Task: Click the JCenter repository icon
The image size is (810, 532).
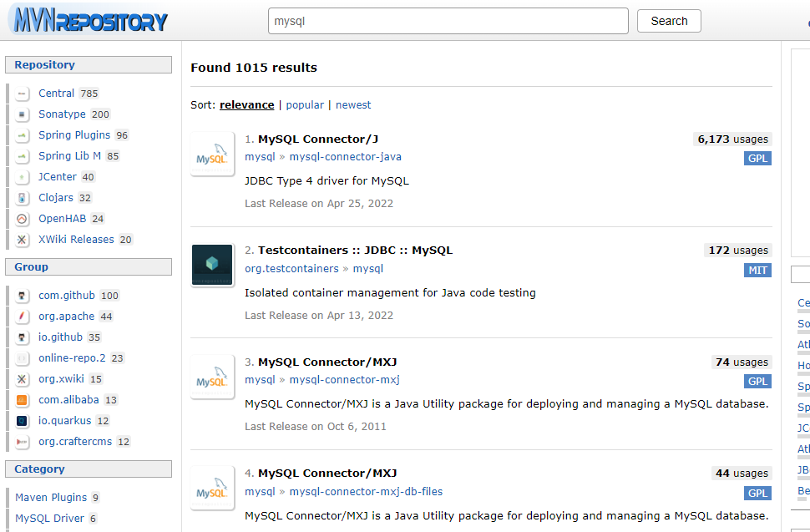Action: point(22,177)
